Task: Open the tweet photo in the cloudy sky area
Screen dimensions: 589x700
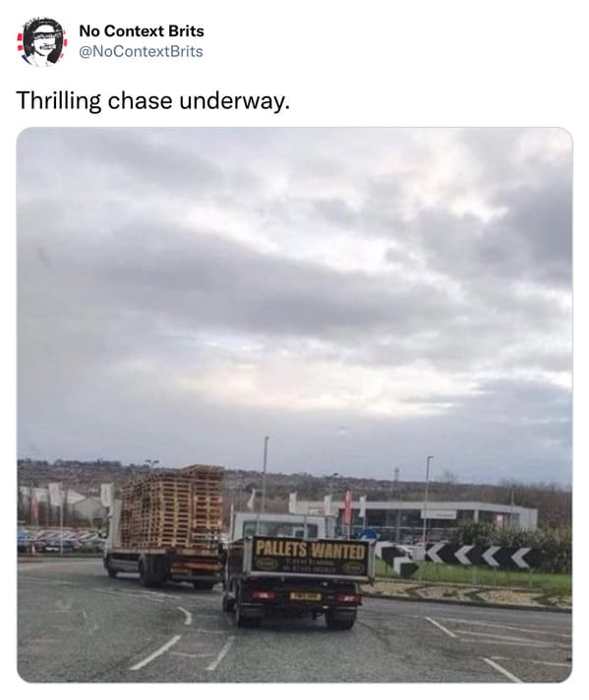Action: [x=294, y=290]
